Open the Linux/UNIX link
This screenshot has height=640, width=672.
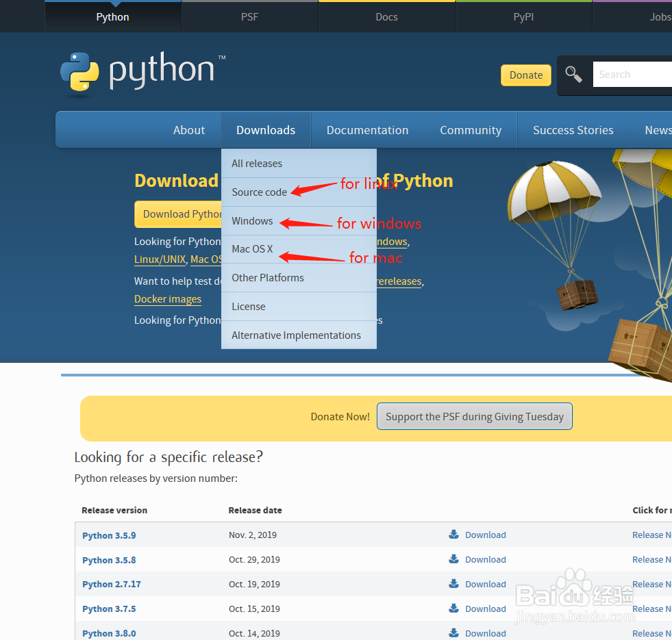[160, 259]
